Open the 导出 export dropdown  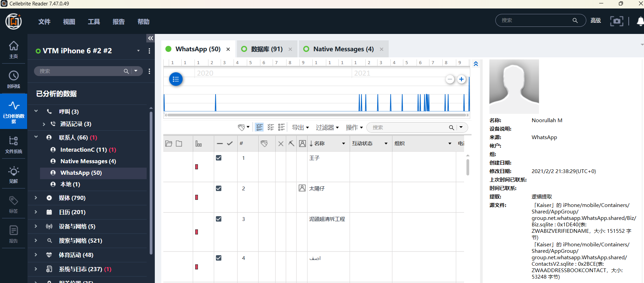coord(300,128)
